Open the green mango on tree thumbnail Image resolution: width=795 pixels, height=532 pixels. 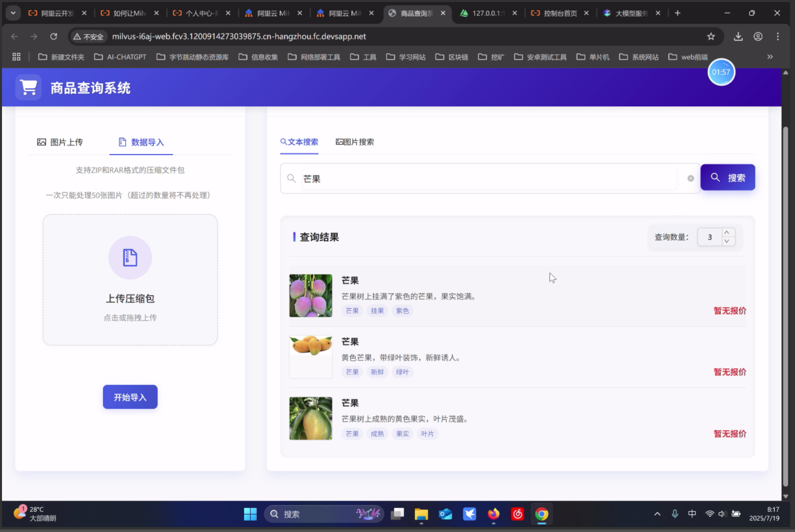coord(311,418)
